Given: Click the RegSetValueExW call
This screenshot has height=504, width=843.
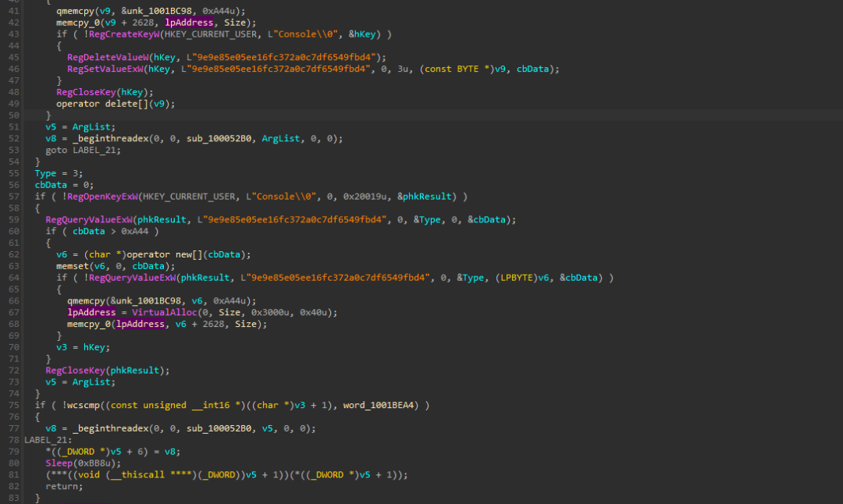Looking at the screenshot, I should click(x=105, y=69).
